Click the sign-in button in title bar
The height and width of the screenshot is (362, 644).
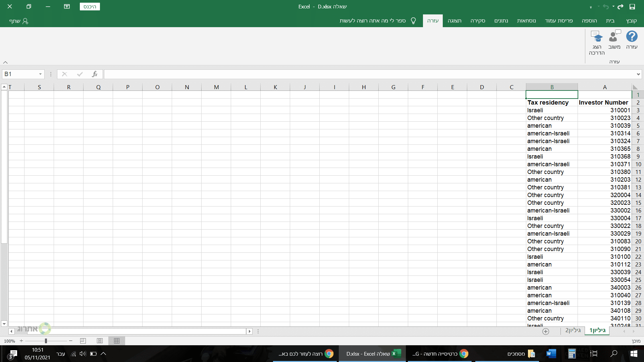click(90, 6)
